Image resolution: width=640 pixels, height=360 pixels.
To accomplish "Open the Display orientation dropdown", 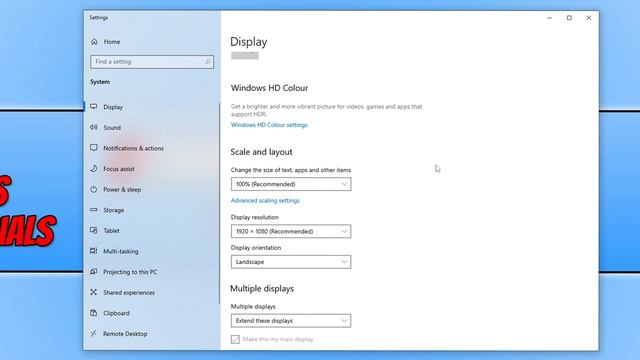I will coord(291,262).
